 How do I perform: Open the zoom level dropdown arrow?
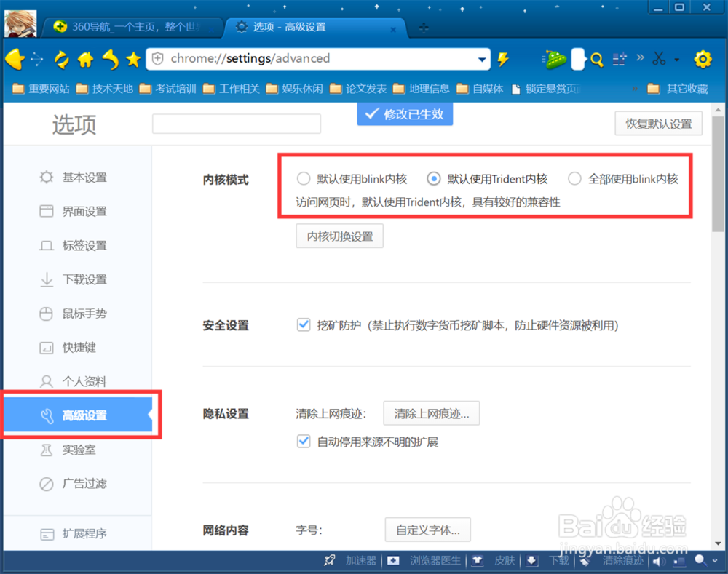pos(715,561)
